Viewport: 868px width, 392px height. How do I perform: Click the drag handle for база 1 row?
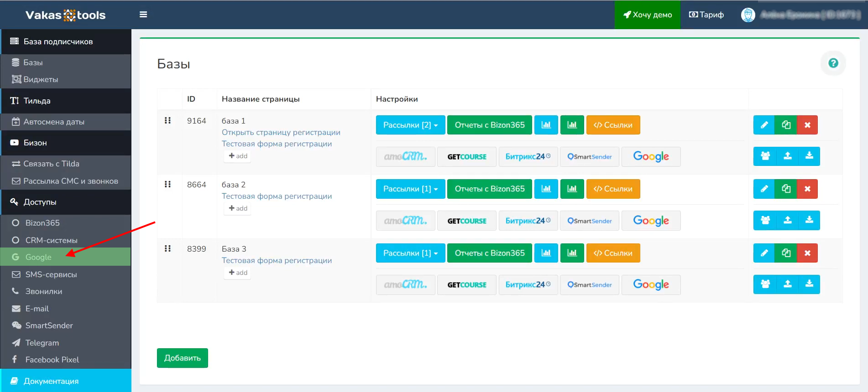click(x=167, y=120)
